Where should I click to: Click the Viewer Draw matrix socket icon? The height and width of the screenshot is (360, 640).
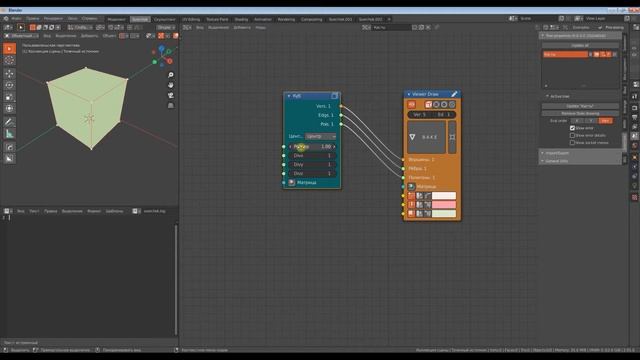[411, 187]
